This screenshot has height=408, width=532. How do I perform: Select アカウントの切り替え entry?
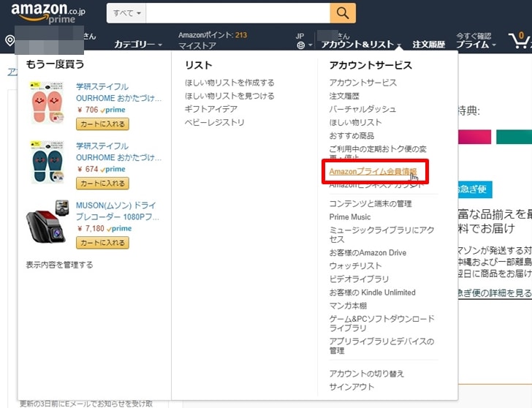[366, 374]
